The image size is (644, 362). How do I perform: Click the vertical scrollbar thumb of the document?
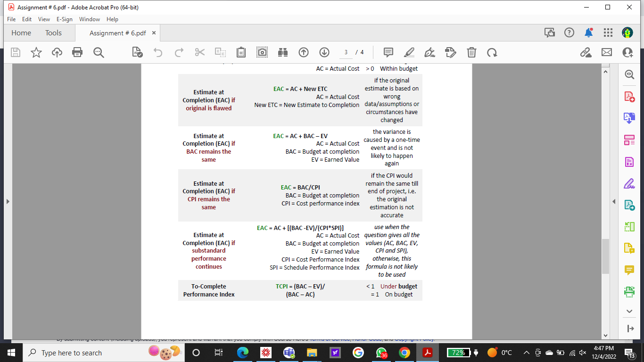coord(605,256)
